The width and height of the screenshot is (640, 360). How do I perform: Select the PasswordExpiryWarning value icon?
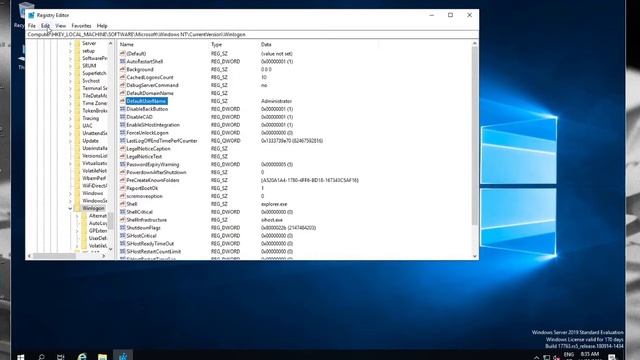tap(122, 164)
